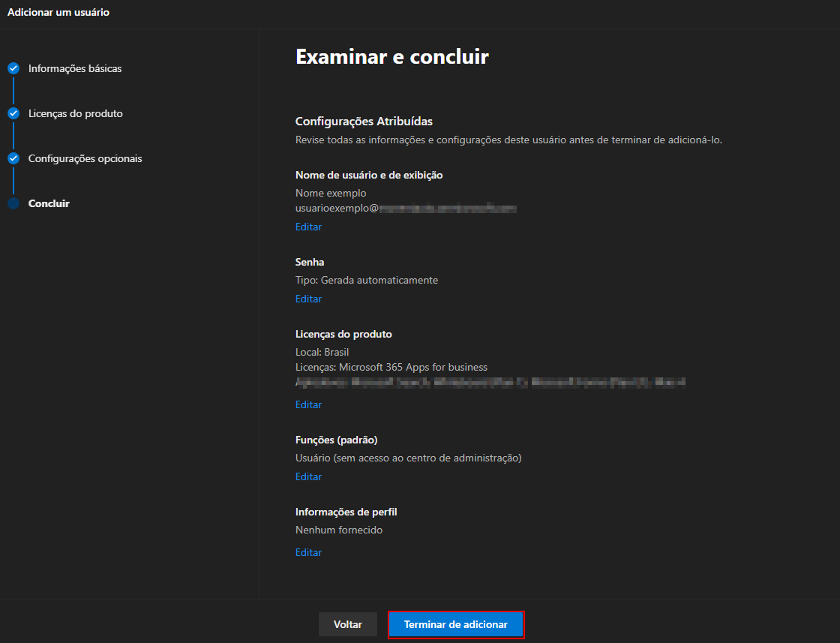The height and width of the screenshot is (643, 840).
Task: Click 'Usuário (sem acesso ao centro de administração)'
Action: click(409, 458)
